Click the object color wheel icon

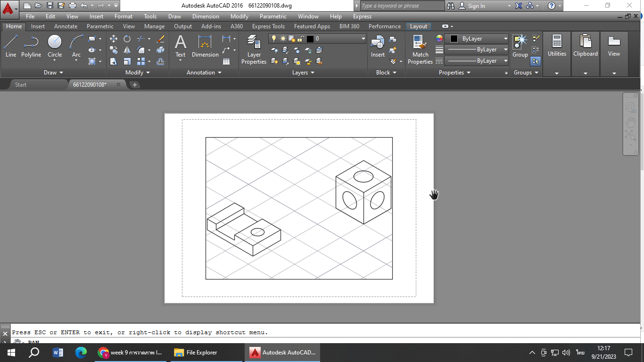(x=439, y=39)
